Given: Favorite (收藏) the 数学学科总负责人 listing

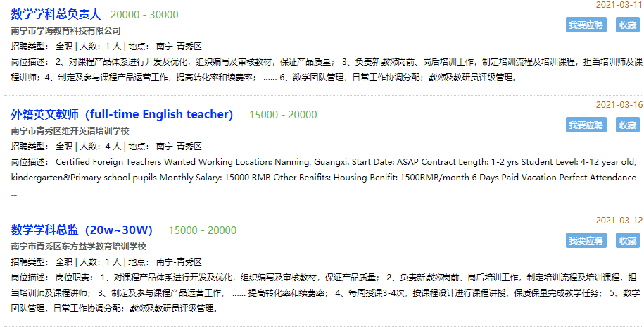Looking at the screenshot, I should pyautogui.click(x=627, y=25).
